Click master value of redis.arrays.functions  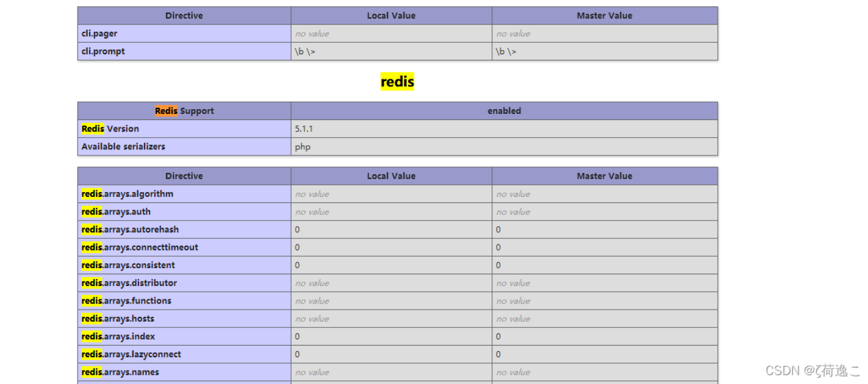pyautogui.click(x=605, y=300)
